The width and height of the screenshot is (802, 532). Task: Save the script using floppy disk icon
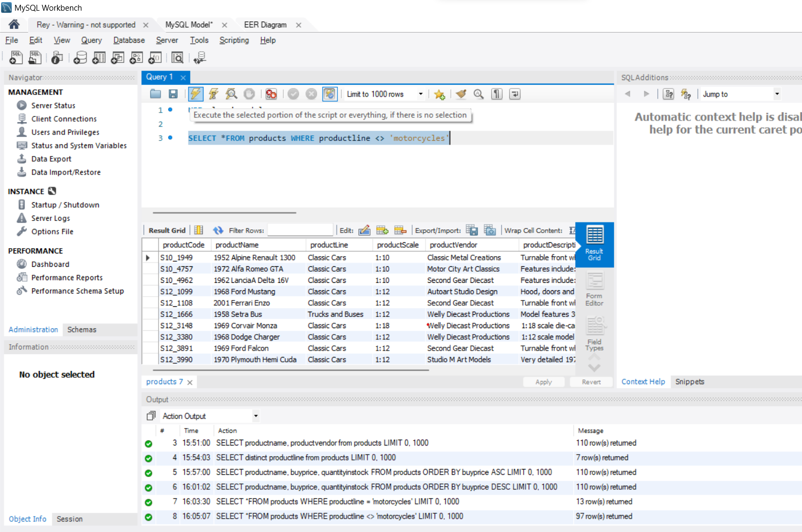point(173,94)
